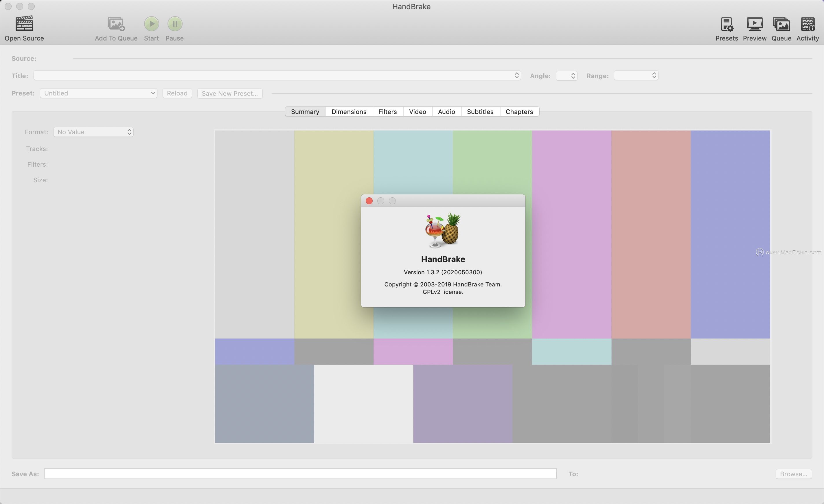Click the Open Source clapperboard icon
Viewport: 824px width, 504px height.
coord(24,23)
